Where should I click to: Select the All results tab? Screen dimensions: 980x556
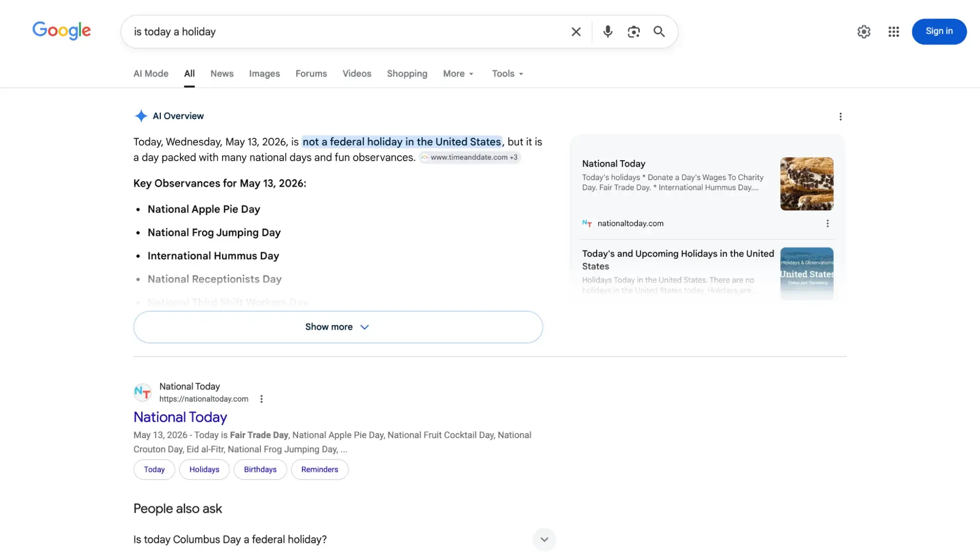click(x=189, y=73)
